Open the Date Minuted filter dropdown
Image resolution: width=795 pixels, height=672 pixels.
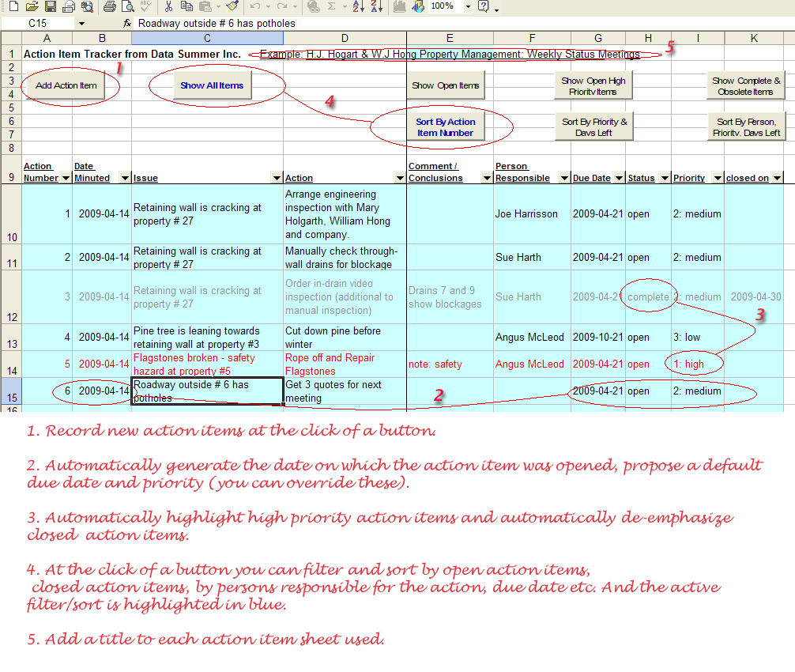pos(125,178)
